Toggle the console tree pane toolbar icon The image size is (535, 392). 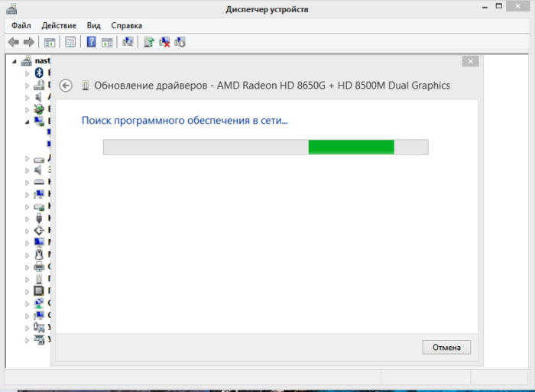[x=50, y=43]
